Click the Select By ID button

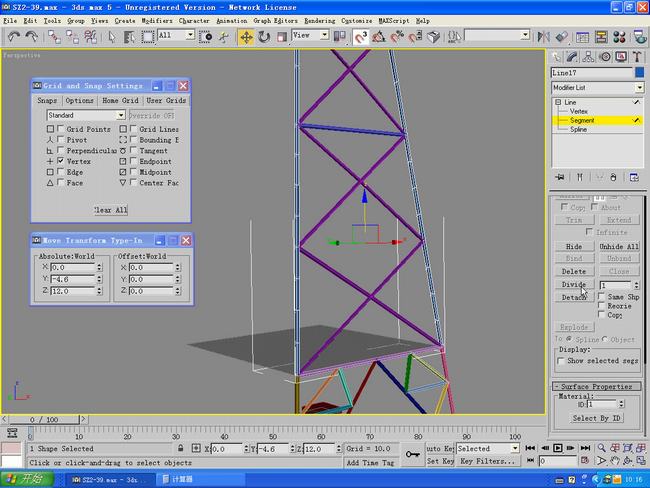click(596, 418)
